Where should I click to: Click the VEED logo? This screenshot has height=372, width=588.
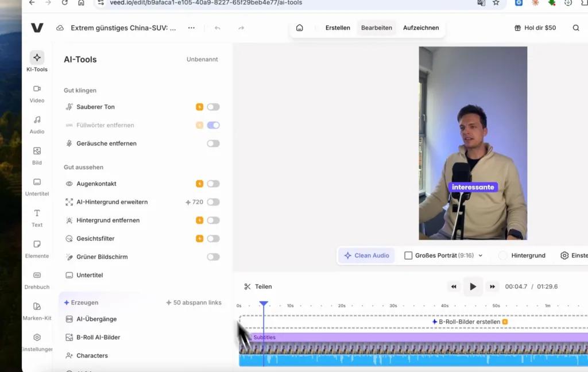[x=37, y=28]
